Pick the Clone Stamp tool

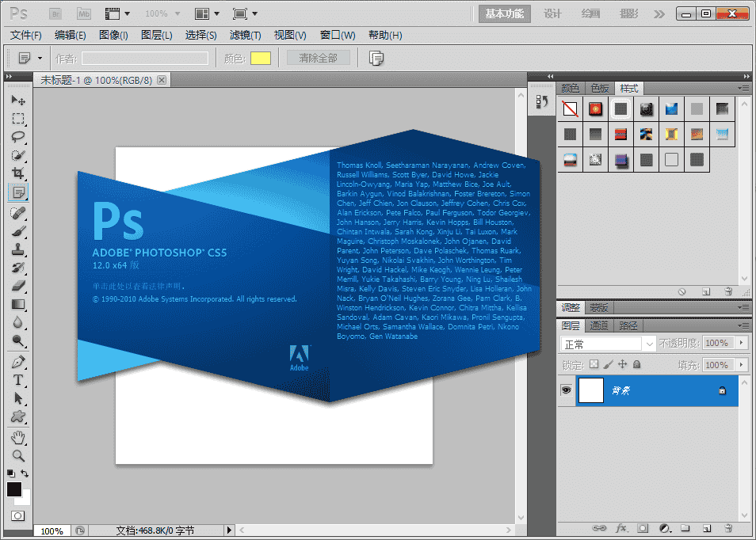[17, 249]
